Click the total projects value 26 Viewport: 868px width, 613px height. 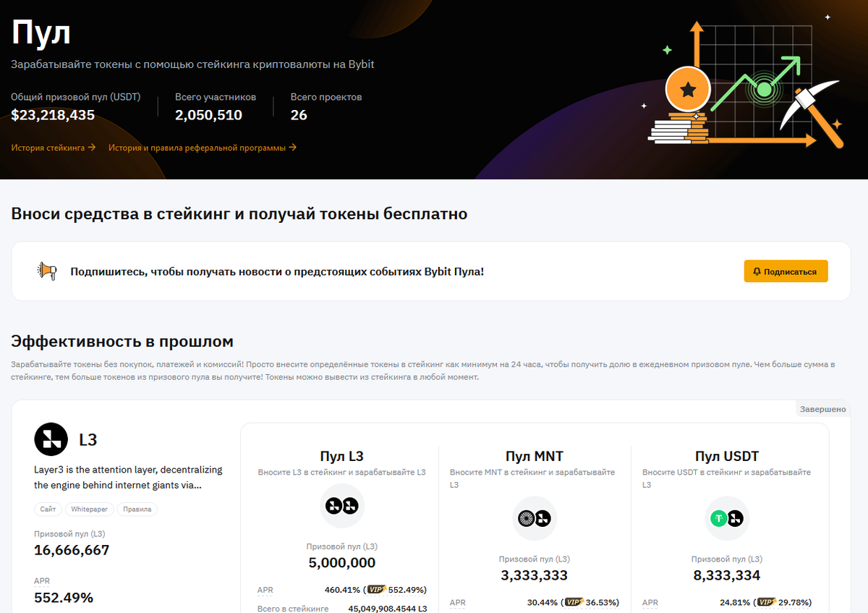point(299,115)
